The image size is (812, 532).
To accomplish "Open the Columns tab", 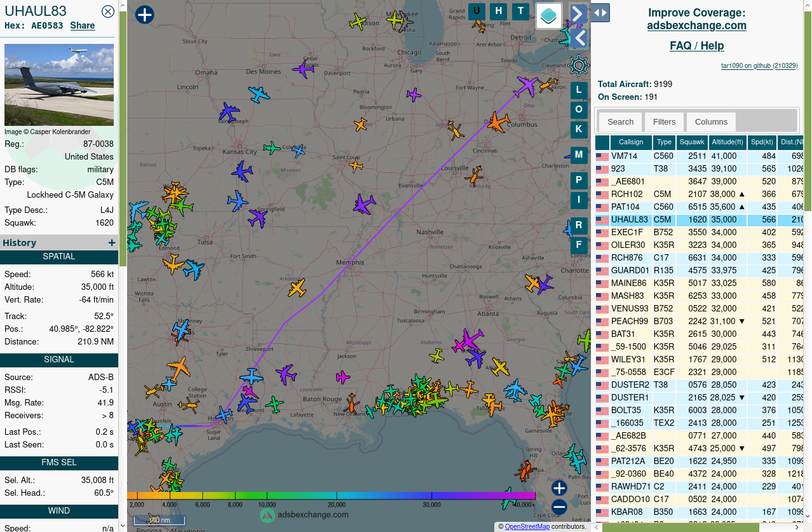I will pos(711,121).
